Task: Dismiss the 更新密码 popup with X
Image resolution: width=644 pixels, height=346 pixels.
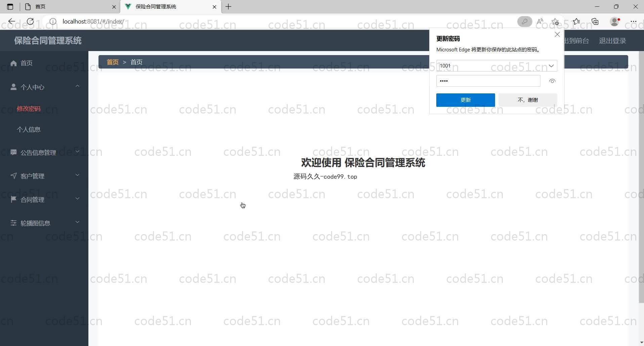Action: click(x=557, y=35)
